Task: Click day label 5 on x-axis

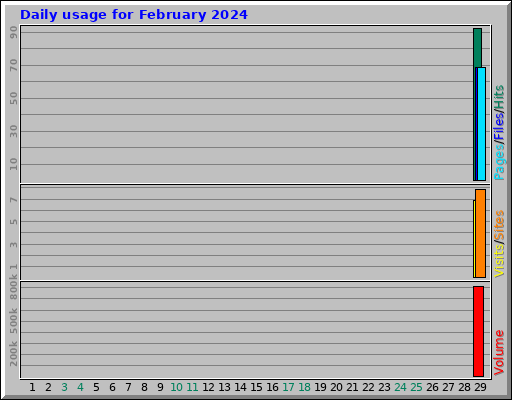Action: click(96, 387)
